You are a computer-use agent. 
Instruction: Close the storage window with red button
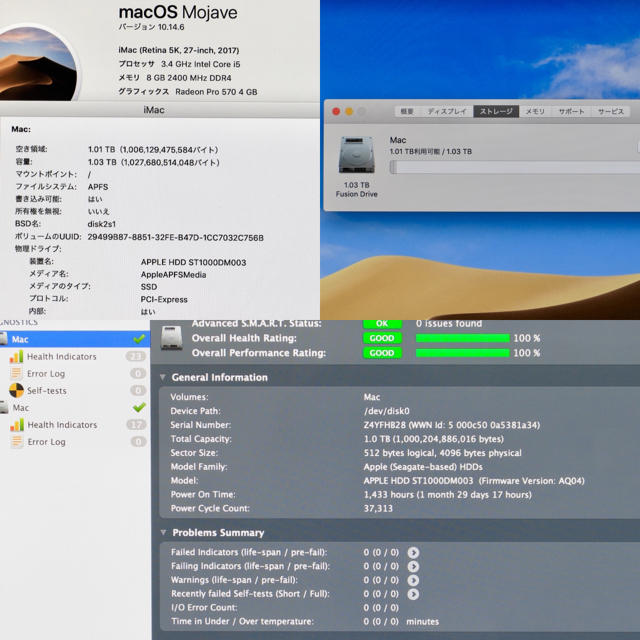tap(336, 111)
